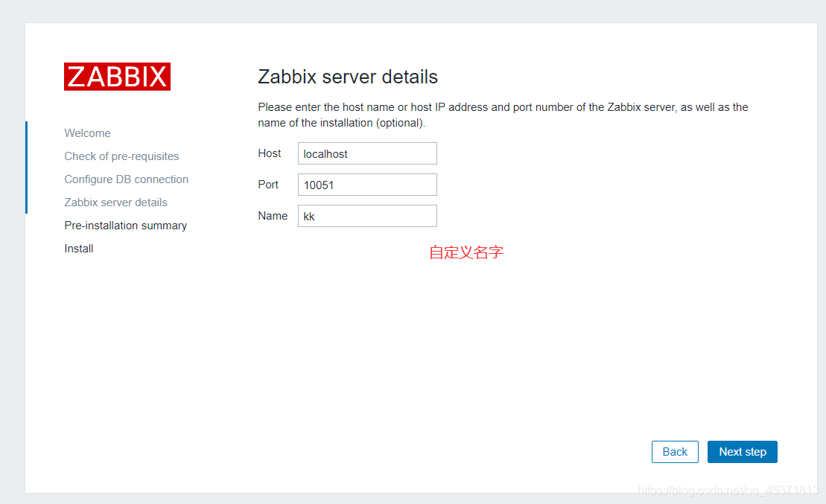Click the ZABBIX logo
The image size is (826, 504).
(117, 77)
